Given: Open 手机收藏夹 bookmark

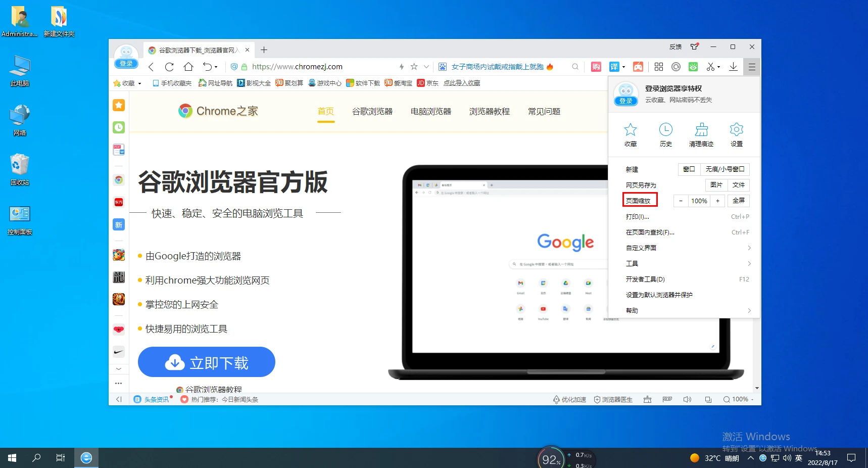Looking at the screenshot, I should tap(172, 83).
